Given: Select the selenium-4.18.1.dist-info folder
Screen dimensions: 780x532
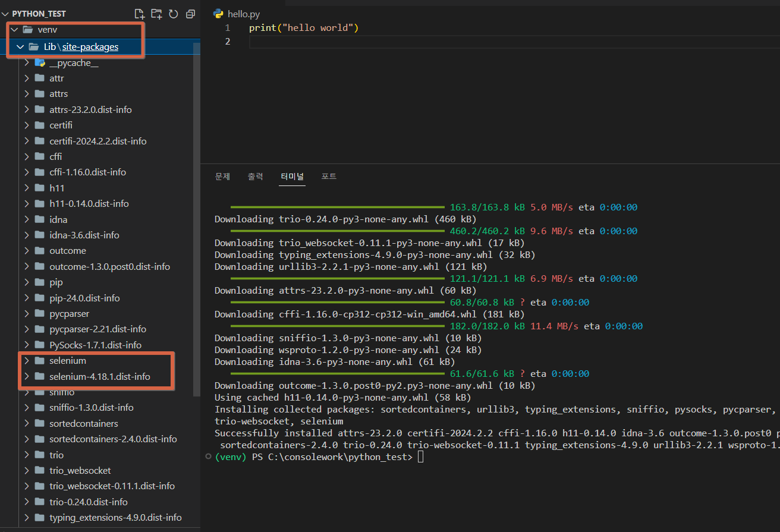Looking at the screenshot, I should point(100,376).
